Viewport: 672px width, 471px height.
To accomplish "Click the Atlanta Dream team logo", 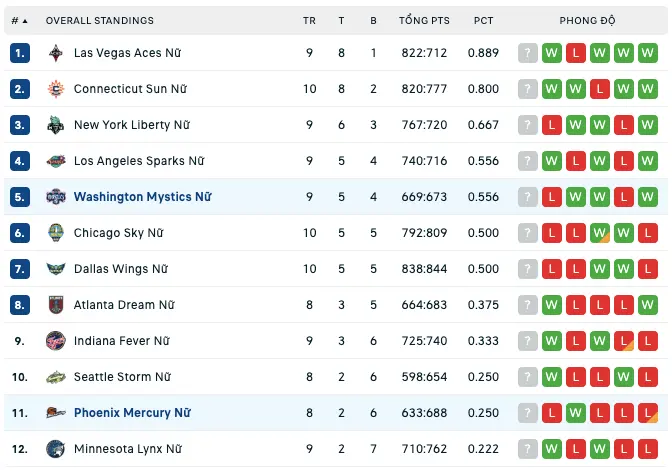I will click(x=56, y=305).
